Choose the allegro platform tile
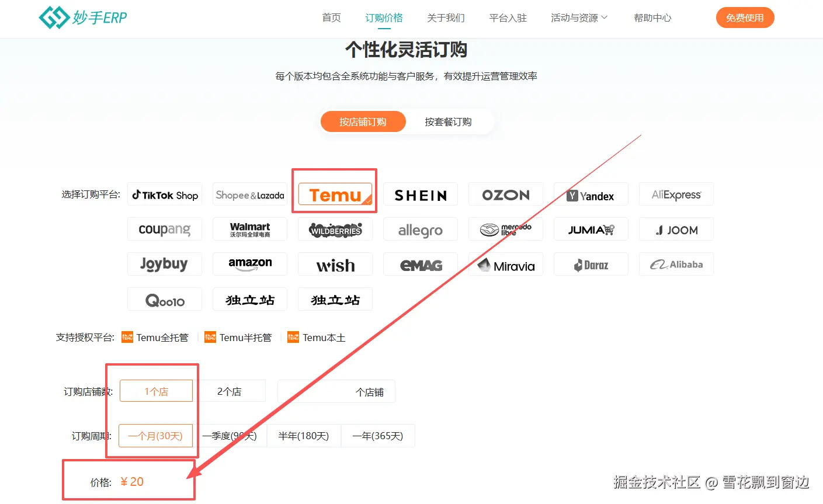Screen dimensions: 823x504 pyautogui.click(x=421, y=230)
